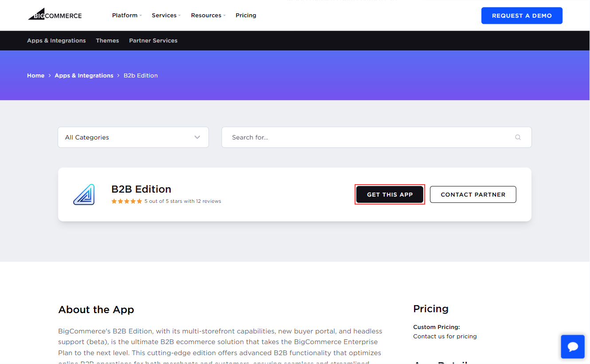Go to Themes tab
The width and height of the screenshot is (590, 364).
(107, 40)
